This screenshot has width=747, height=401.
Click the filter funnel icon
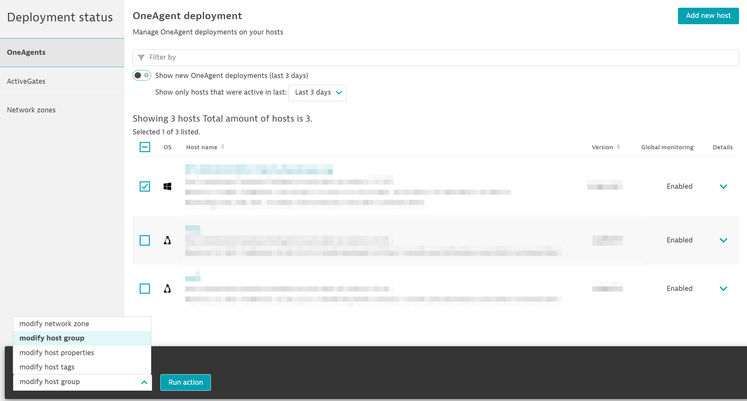tap(141, 57)
